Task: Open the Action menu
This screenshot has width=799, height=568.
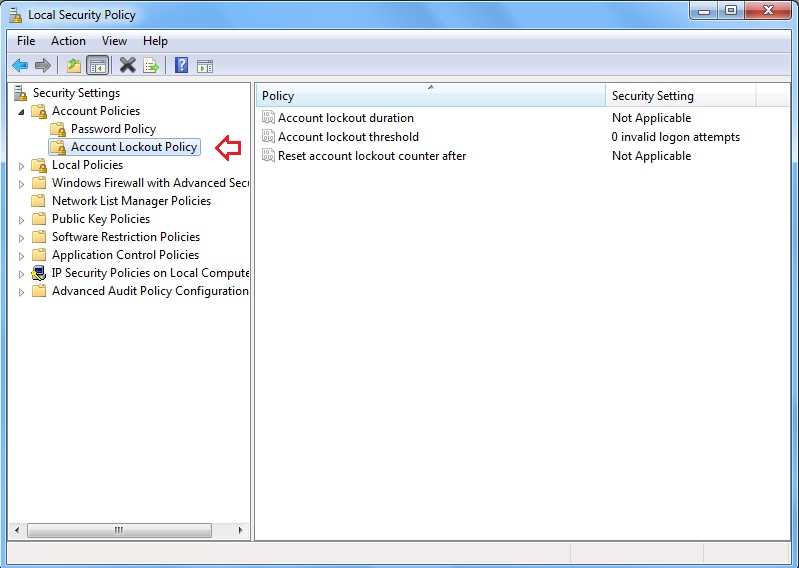Action: pos(68,41)
